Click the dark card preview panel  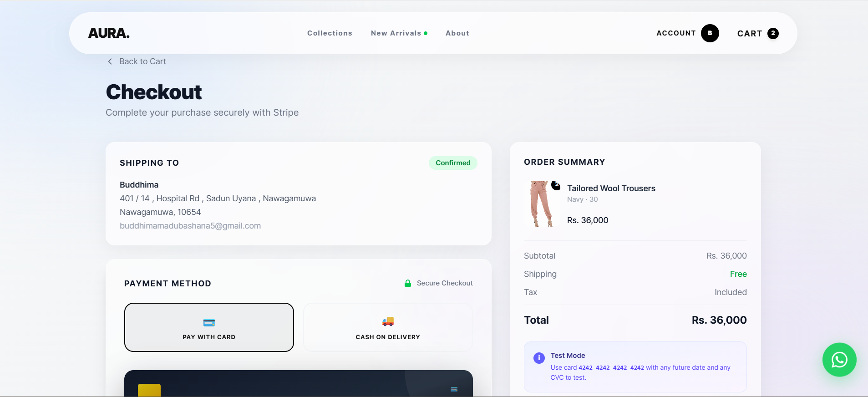point(299,383)
